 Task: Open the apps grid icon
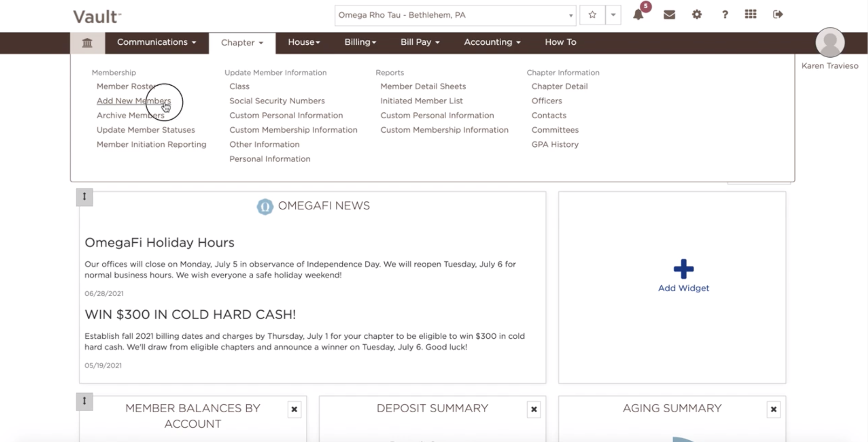pyautogui.click(x=750, y=15)
